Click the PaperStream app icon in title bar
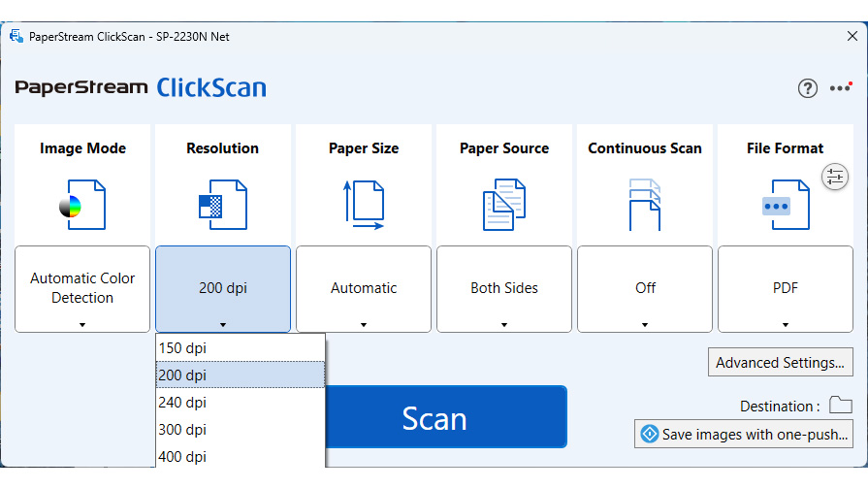868x489 pixels. [16, 37]
